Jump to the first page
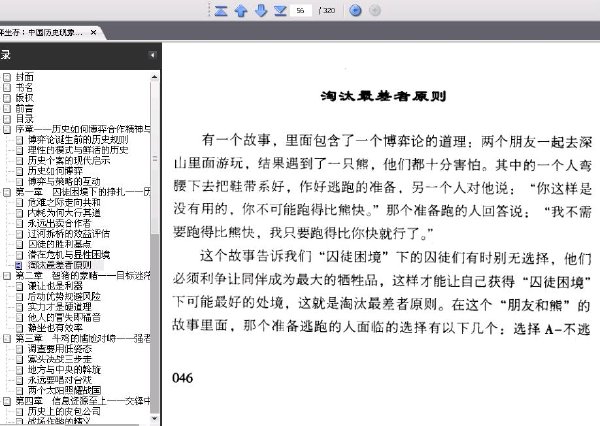 pos(221,10)
